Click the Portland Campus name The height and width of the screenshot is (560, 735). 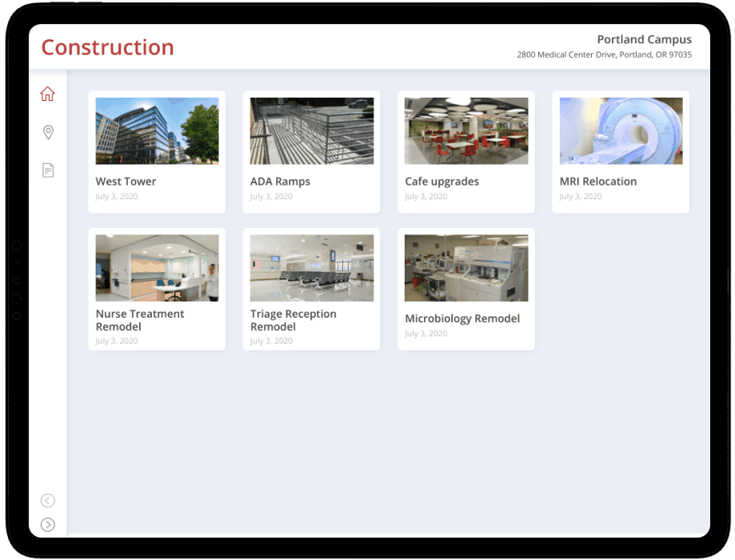(644, 39)
